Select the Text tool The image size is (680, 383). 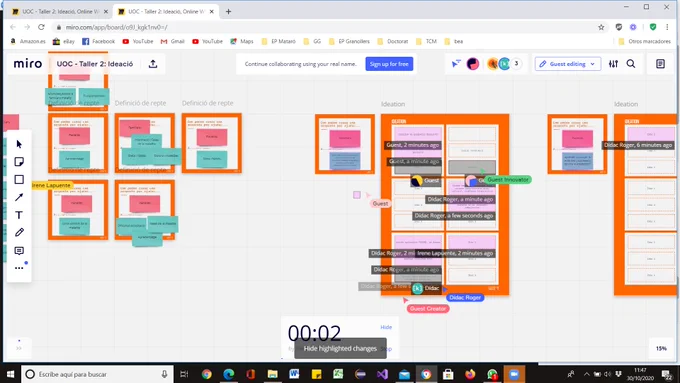tap(19, 215)
